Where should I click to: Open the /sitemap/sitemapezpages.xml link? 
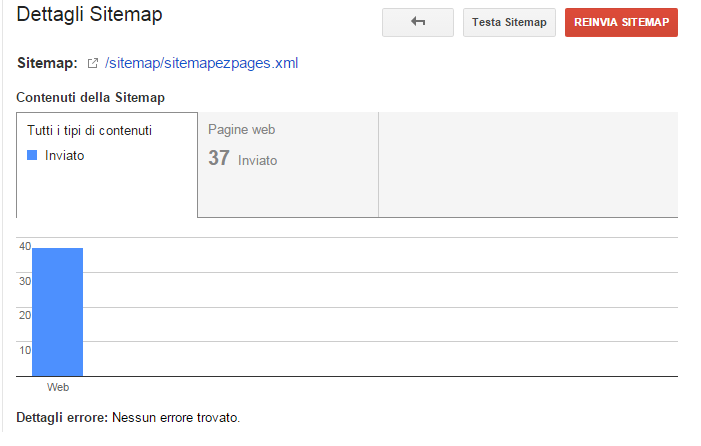click(x=202, y=63)
